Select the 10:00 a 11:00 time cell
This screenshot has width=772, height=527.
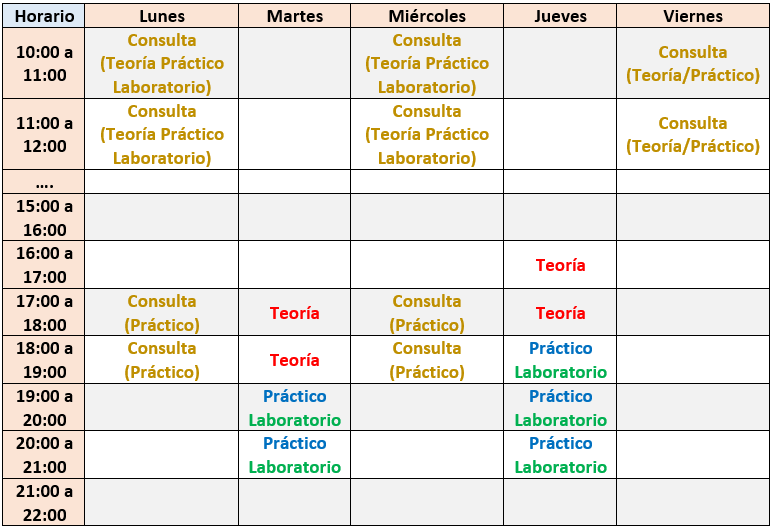pyautogui.click(x=44, y=63)
